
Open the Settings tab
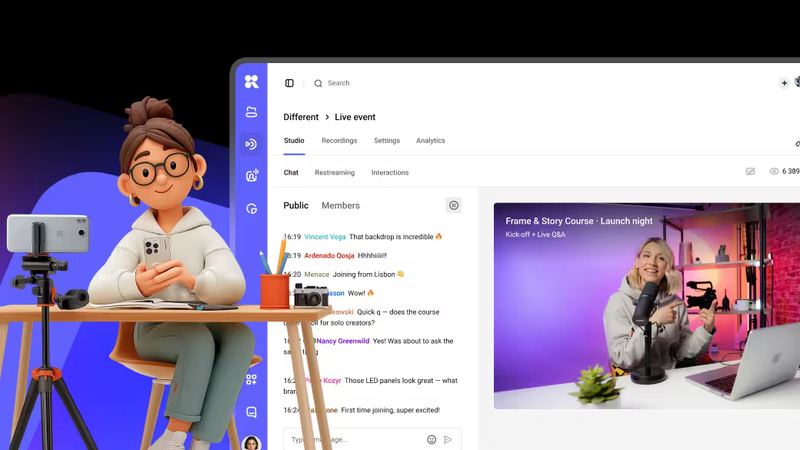tap(387, 140)
